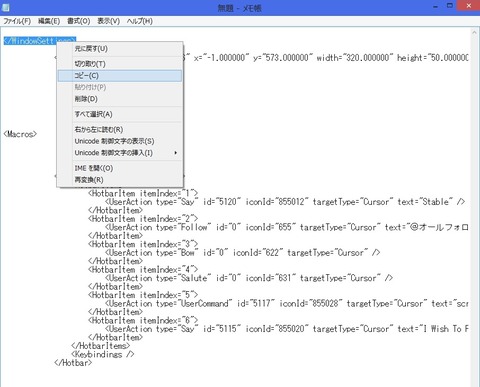Viewport: 480px width, 387px height.
Task: Open the 表示(V) menu
Action: click(108, 21)
